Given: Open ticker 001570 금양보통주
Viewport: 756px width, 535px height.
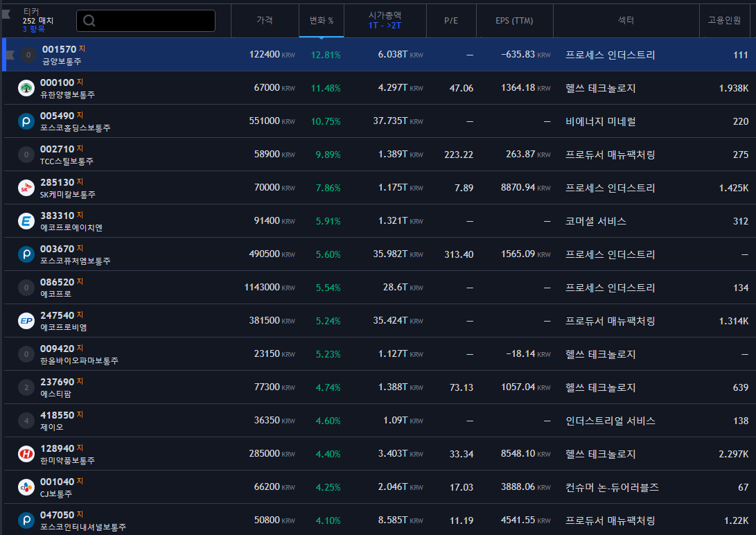Looking at the screenshot, I should click(63, 55).
